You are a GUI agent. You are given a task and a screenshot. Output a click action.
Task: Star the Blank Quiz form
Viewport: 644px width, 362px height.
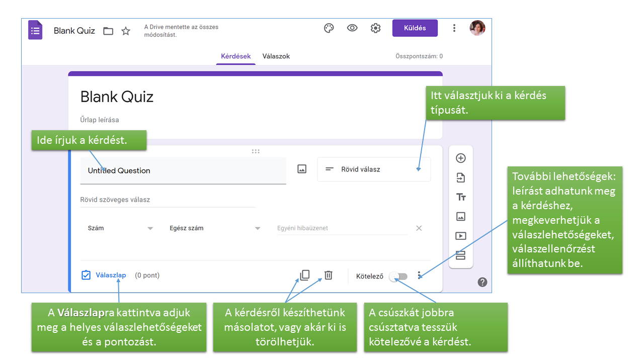126,31
